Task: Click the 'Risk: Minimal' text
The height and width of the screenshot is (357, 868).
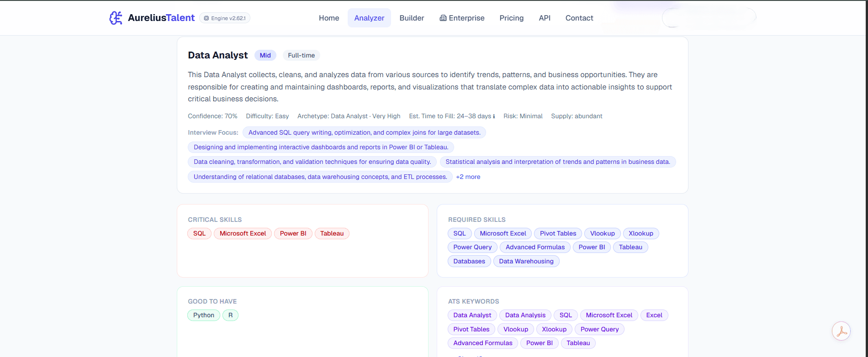Action: [523, 116]
